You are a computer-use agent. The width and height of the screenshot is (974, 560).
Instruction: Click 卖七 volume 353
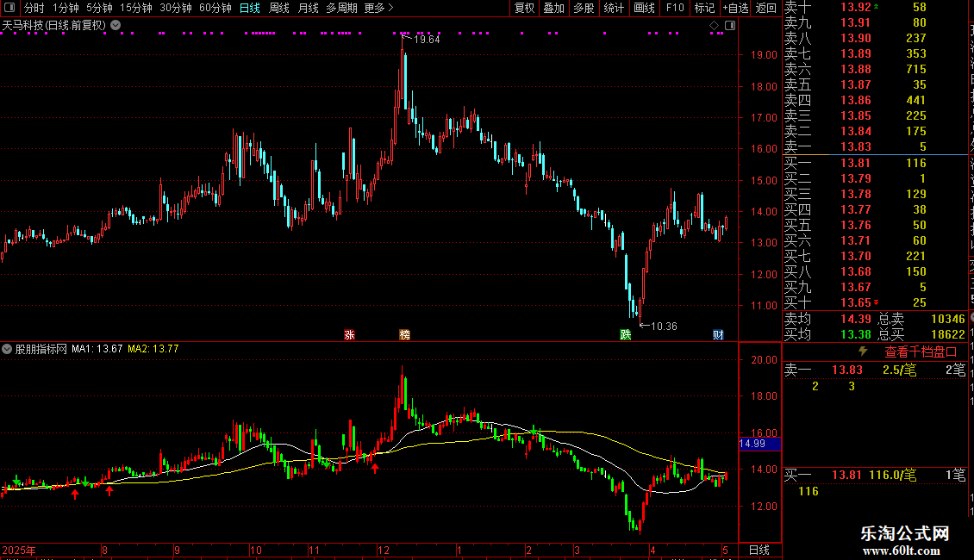[915, 53]
